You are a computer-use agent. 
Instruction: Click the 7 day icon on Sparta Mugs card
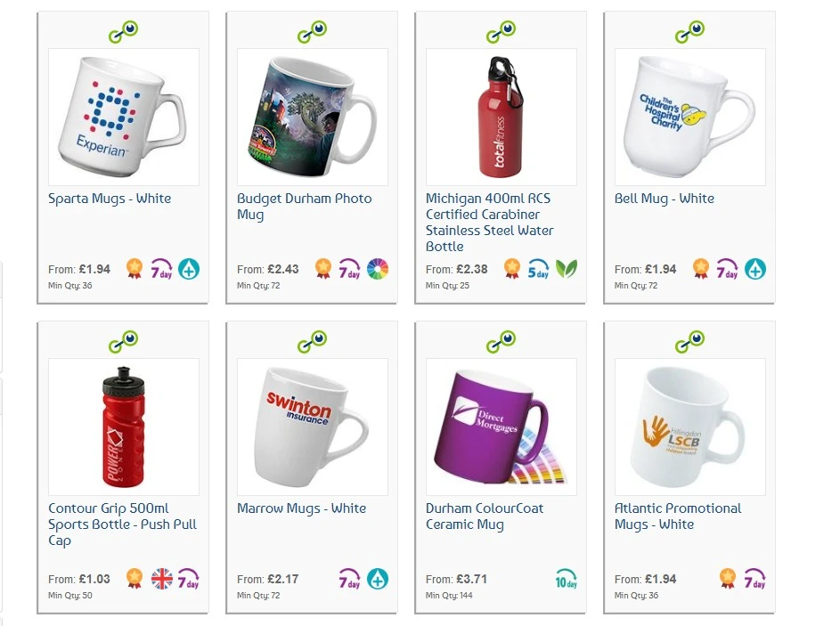pos(161,269)
